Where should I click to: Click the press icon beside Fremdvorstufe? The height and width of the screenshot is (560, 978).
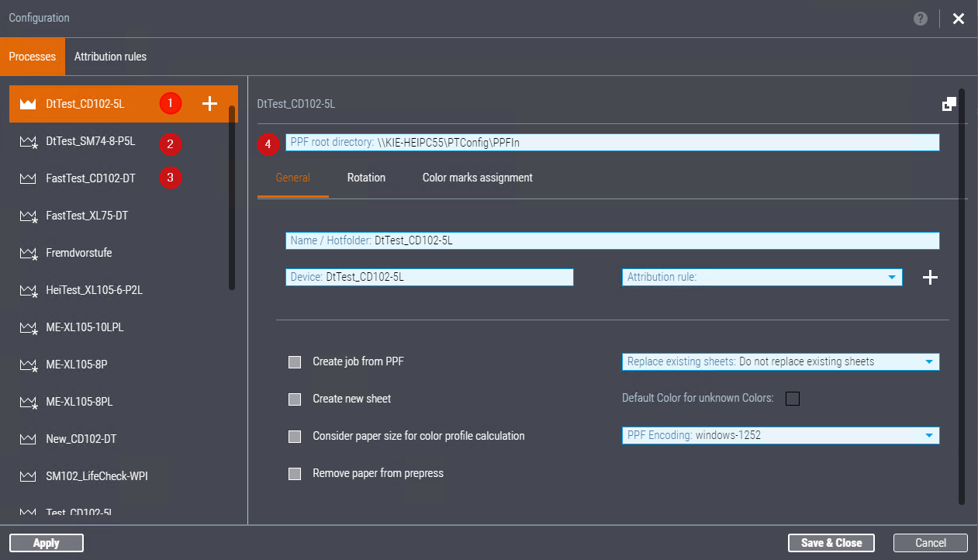tap(27, 252)
